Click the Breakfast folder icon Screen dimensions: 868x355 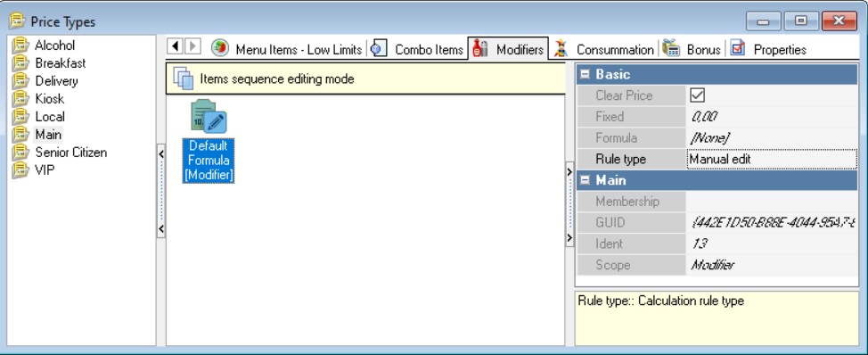click(x=20, y=63)
